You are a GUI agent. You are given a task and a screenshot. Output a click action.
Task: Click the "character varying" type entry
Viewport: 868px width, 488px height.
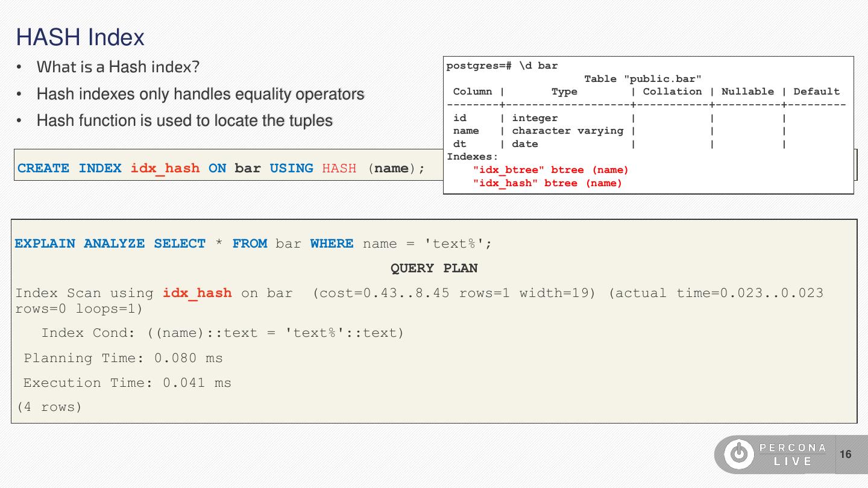(x=567, y=131)
